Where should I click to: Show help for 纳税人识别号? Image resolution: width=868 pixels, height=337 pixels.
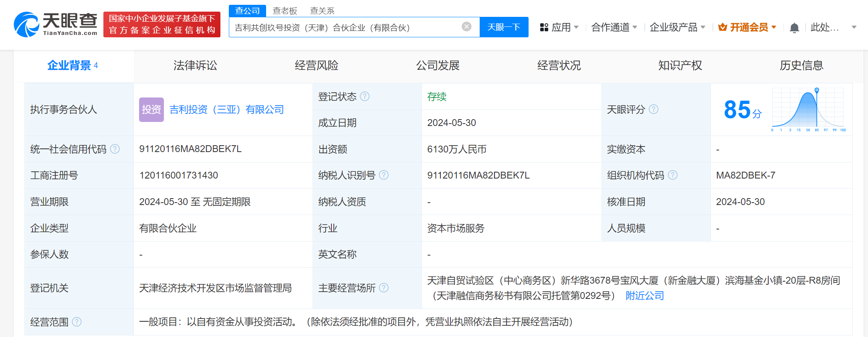(x=384, y=175)
